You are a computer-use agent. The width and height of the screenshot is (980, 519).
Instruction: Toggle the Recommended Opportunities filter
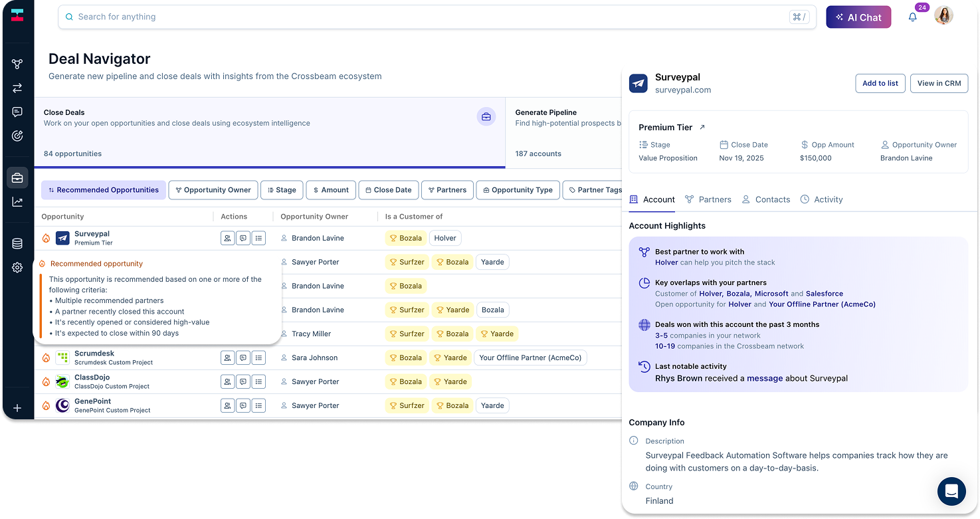point(104,190)
